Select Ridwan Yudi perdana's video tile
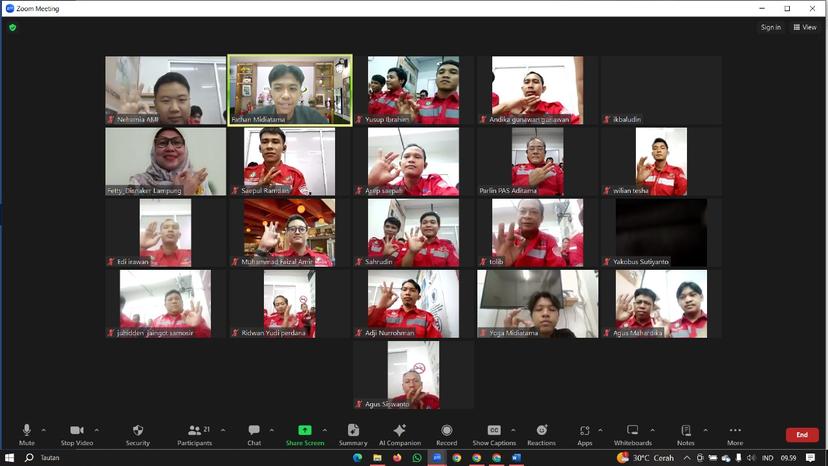828x466 pixels. [x=290, y=304]
